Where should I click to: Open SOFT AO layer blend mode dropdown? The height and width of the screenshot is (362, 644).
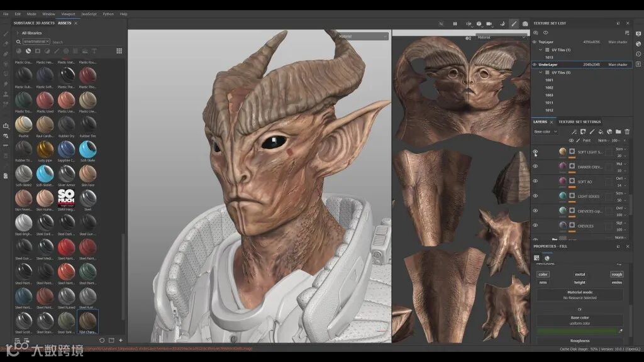coord(621,178)
